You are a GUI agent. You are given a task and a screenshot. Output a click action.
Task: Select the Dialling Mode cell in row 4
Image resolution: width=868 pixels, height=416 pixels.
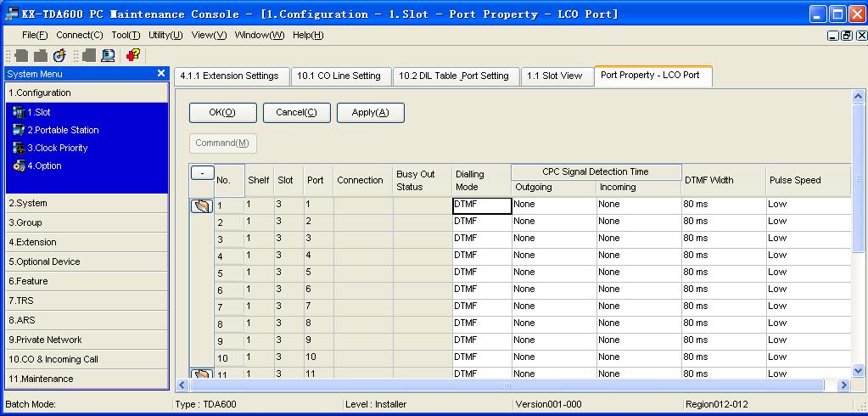[482, 256]
